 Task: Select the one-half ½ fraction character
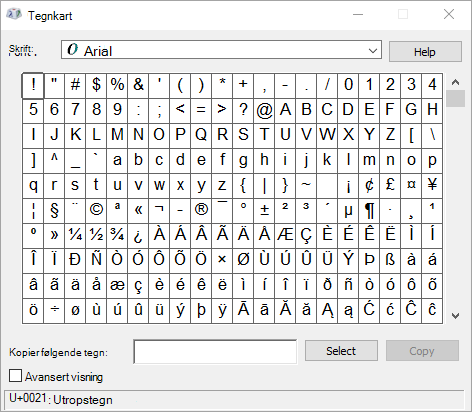point(96,236)
